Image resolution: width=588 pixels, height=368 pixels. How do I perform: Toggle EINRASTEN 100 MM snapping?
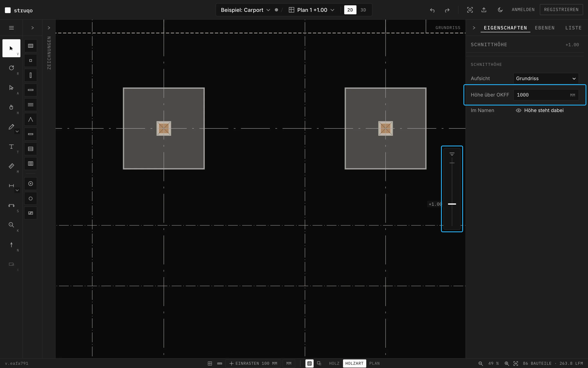tap(253, 363)
